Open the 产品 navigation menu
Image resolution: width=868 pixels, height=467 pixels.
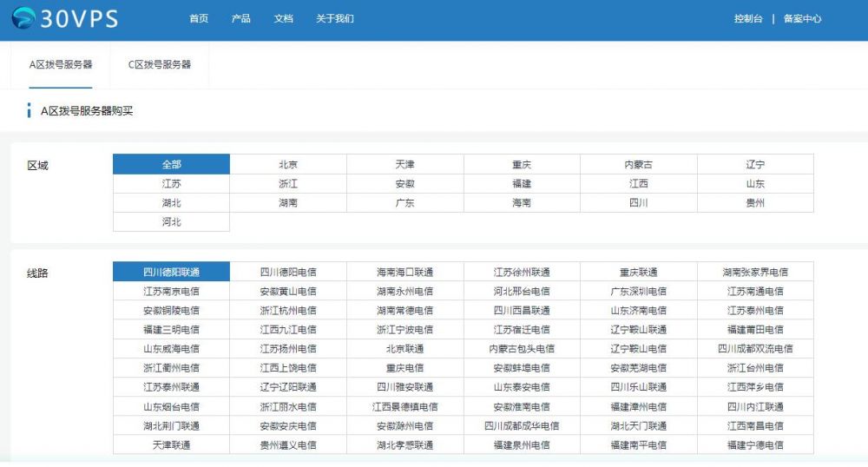pyautogui.click(x=240, y=18)
